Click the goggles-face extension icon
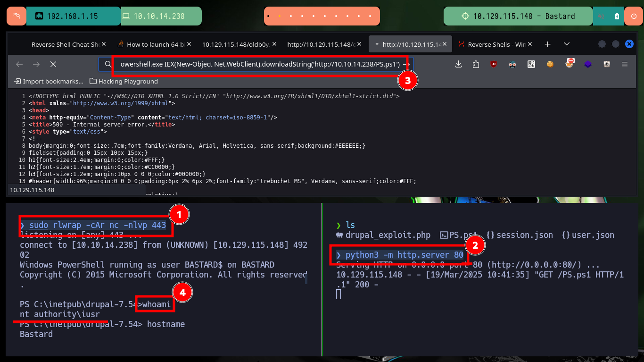The width and height of the screenshot is (644, 362). coord(512,64)
